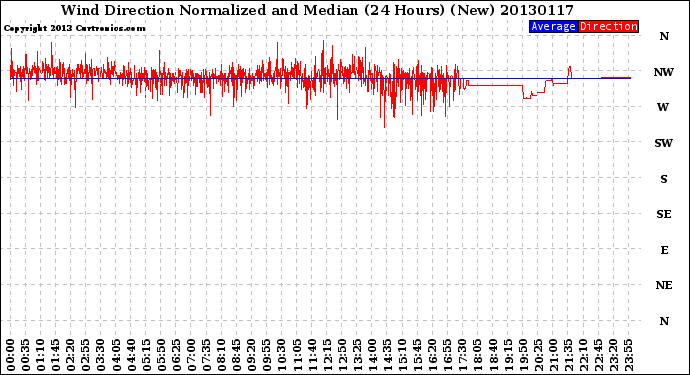
Task: Click the 14:35 time label
Action: (387, 355)
